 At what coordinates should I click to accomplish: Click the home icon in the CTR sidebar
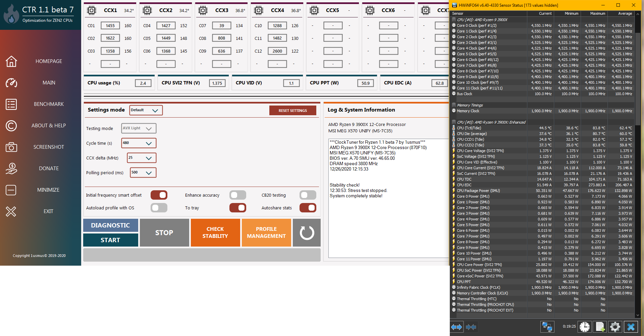tap(11, 61)
